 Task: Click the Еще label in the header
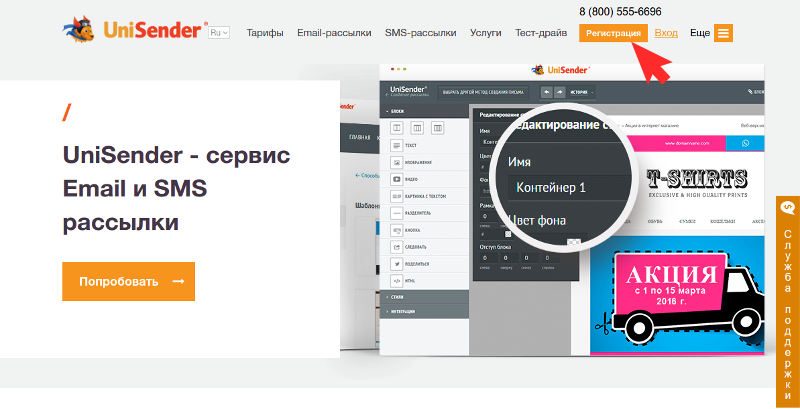tap(699, 33)
